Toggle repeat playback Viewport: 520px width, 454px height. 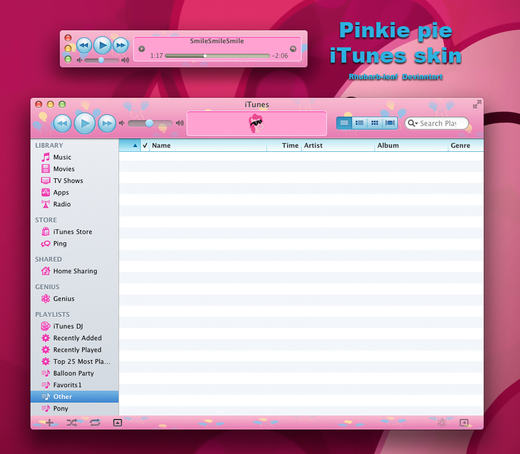pos(95,423)
